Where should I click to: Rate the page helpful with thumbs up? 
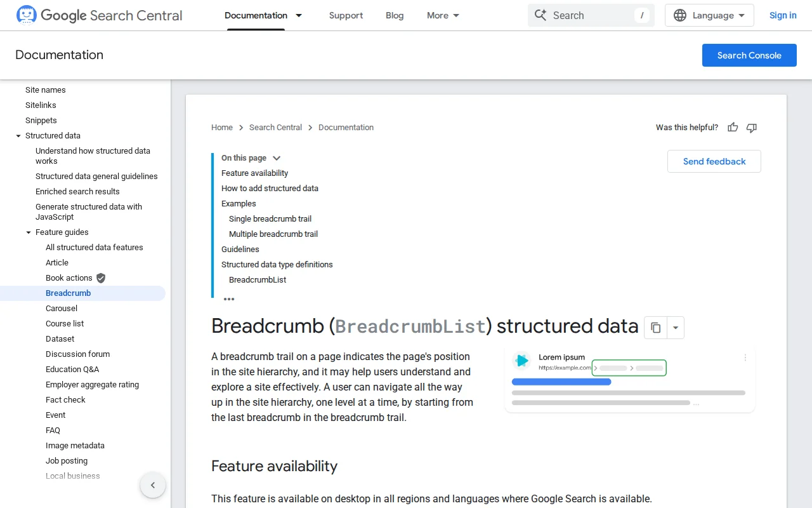733,128
